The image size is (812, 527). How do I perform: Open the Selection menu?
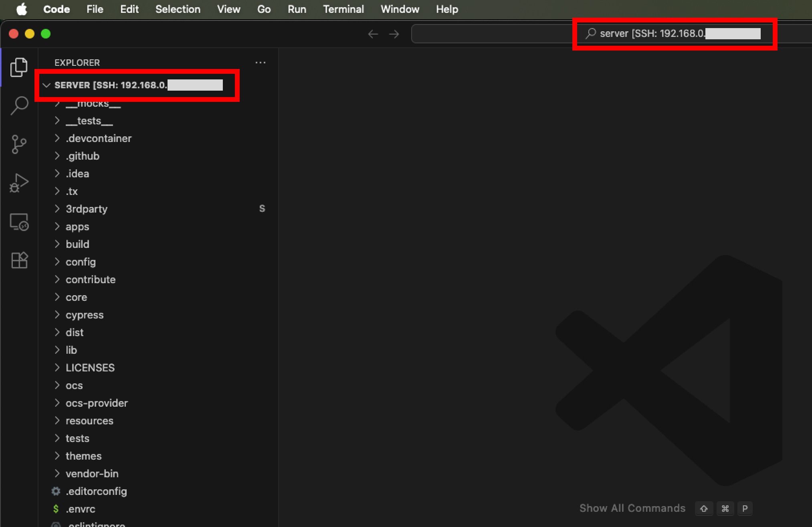tap(178, 9)
